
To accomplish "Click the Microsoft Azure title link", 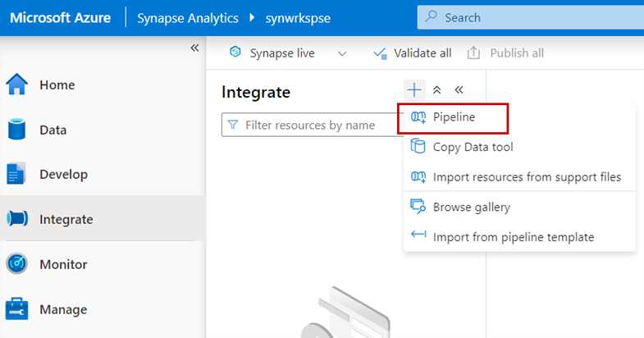I will [61, 18].
